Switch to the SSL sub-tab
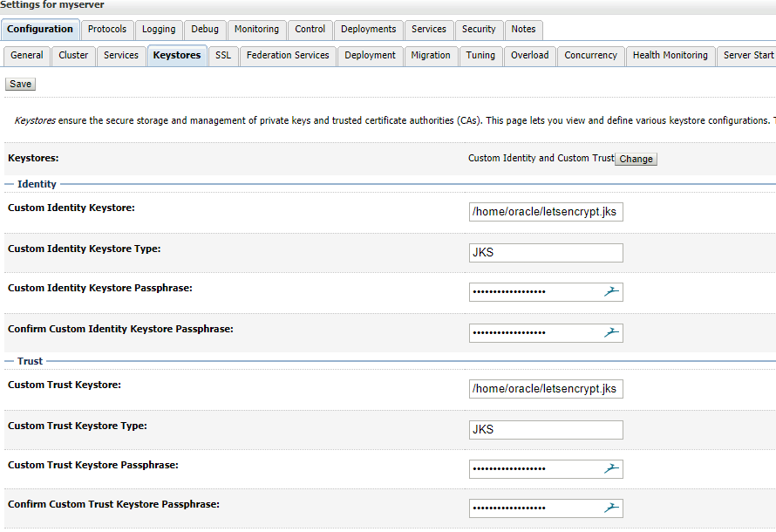Viewport: 776px width, 532px height. 223,56
